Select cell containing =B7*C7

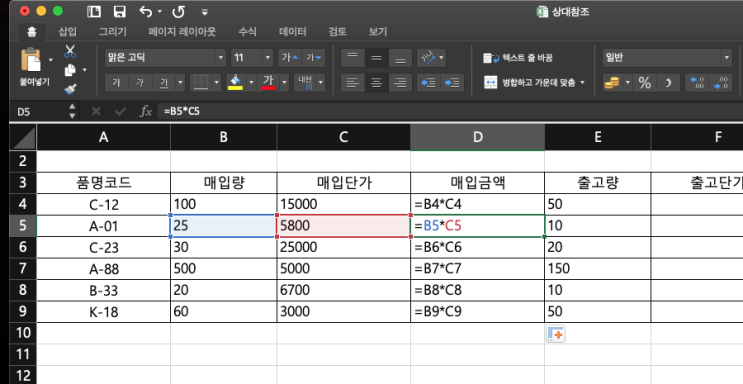tap(478, 269)
